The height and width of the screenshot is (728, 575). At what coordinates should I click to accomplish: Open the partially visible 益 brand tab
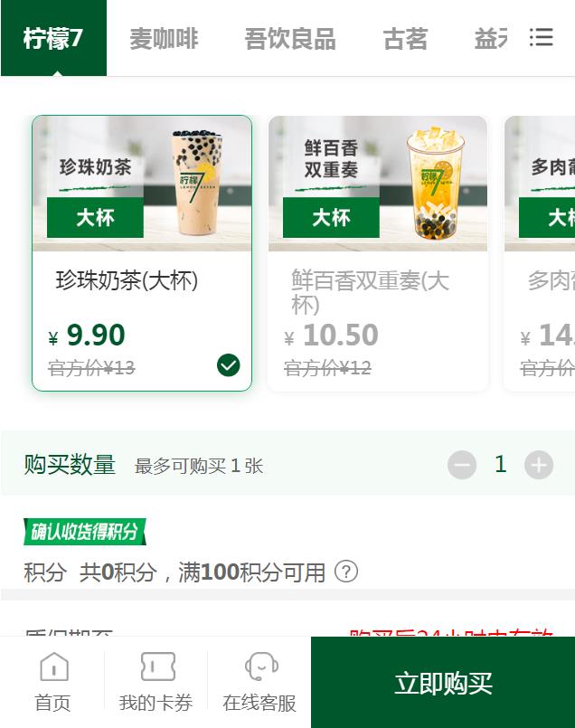(491, 39)
